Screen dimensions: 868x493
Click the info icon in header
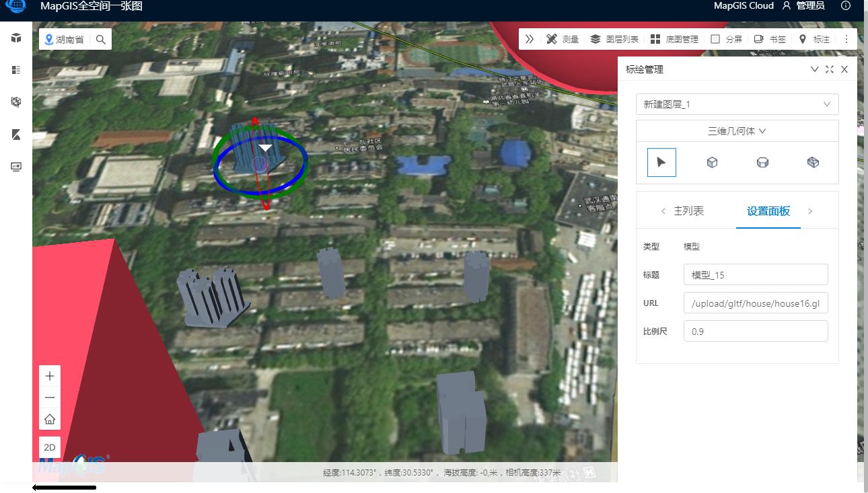pyautogui.click(x=846, y=5)
